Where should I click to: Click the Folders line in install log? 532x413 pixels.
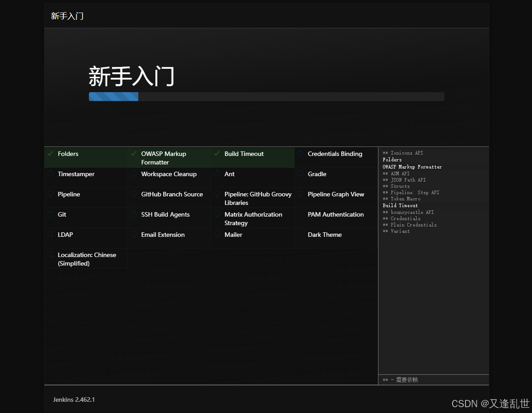(x=392, y=160)
